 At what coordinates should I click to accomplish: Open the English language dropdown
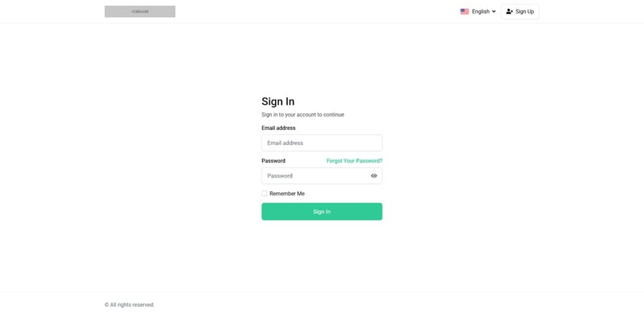[x=480, y=12]
